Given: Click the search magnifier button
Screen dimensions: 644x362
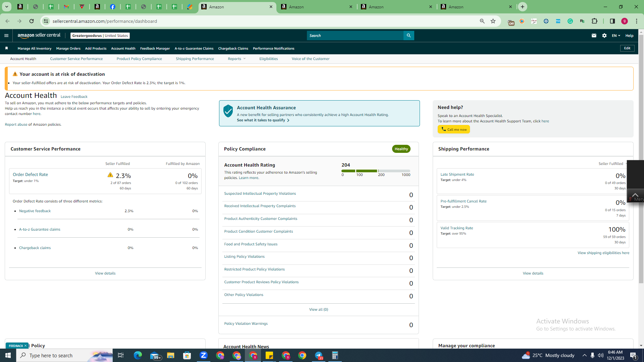Looking at the screenshot, I should pos(409,36).
